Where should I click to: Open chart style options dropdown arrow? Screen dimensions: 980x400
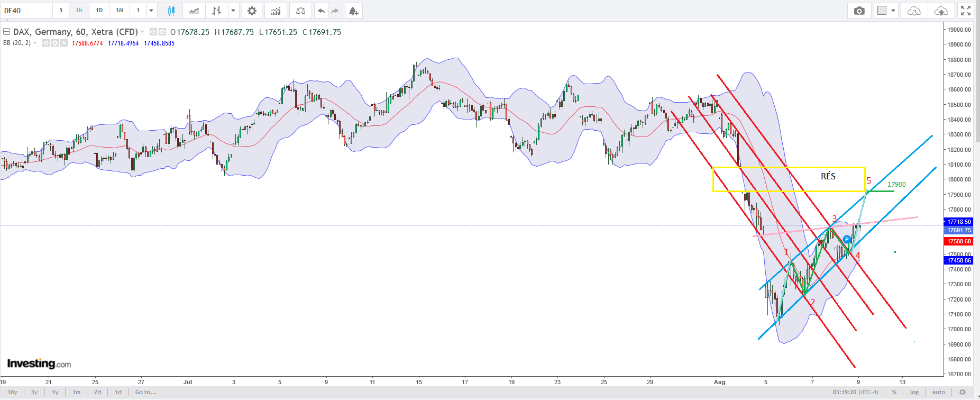[233, 11]
